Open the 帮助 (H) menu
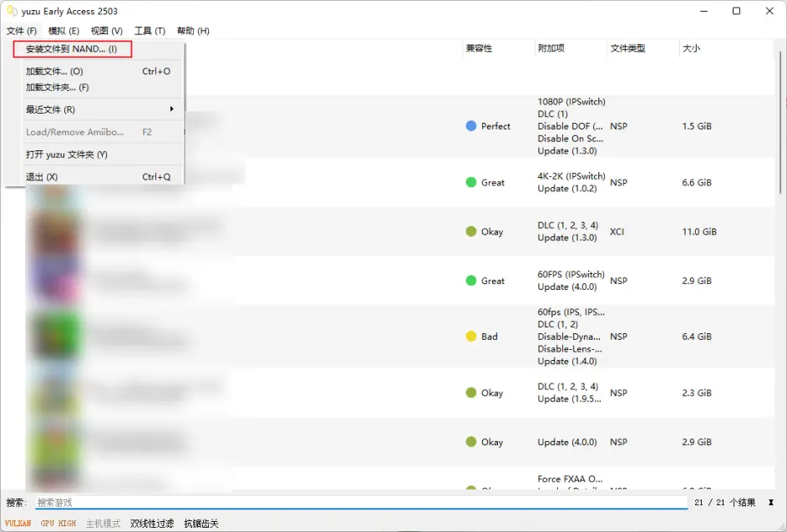 193,31
